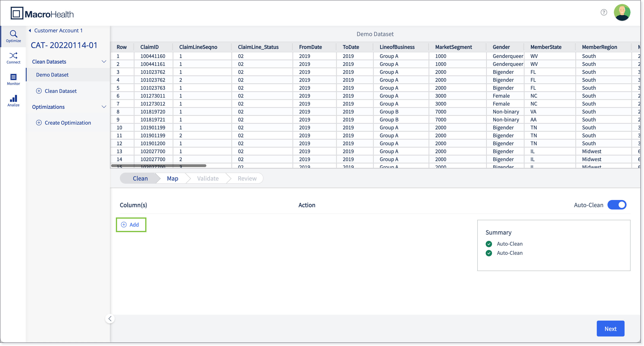
Task: Click ClaimID cell 101023763
Action: click(x=153, y=88)
